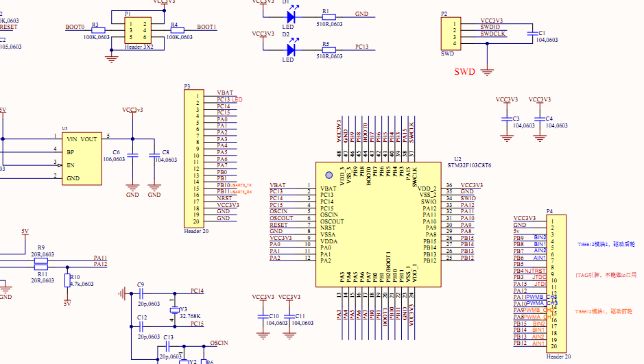The image size is (644, 364).
Task: Click the pin-1 dot marker on U2
Action: pyautogui.click(x=329, y=175)
